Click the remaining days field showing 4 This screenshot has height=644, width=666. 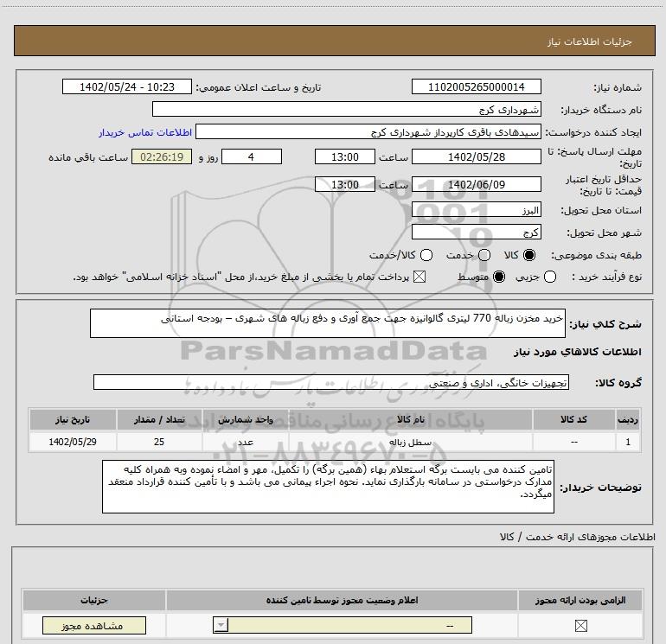click(x=252, y=156)
